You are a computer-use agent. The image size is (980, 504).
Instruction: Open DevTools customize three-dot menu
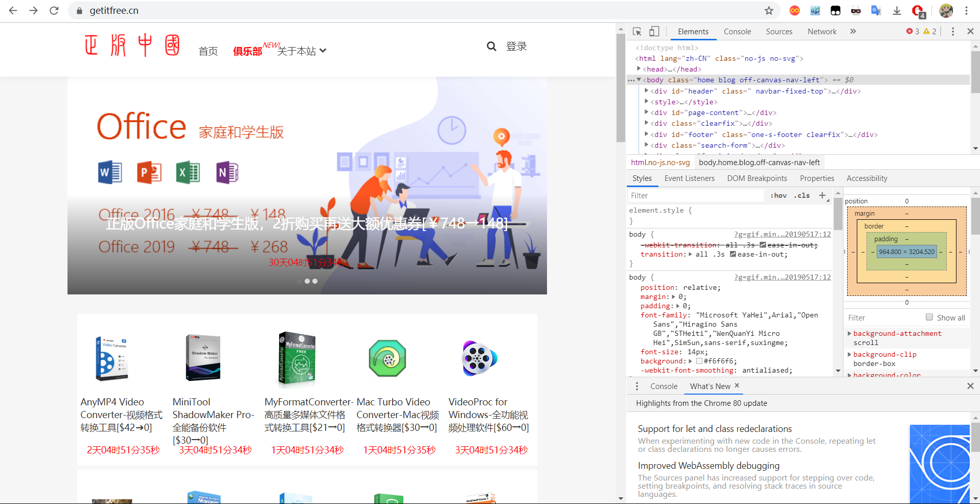tap(952, 31)
